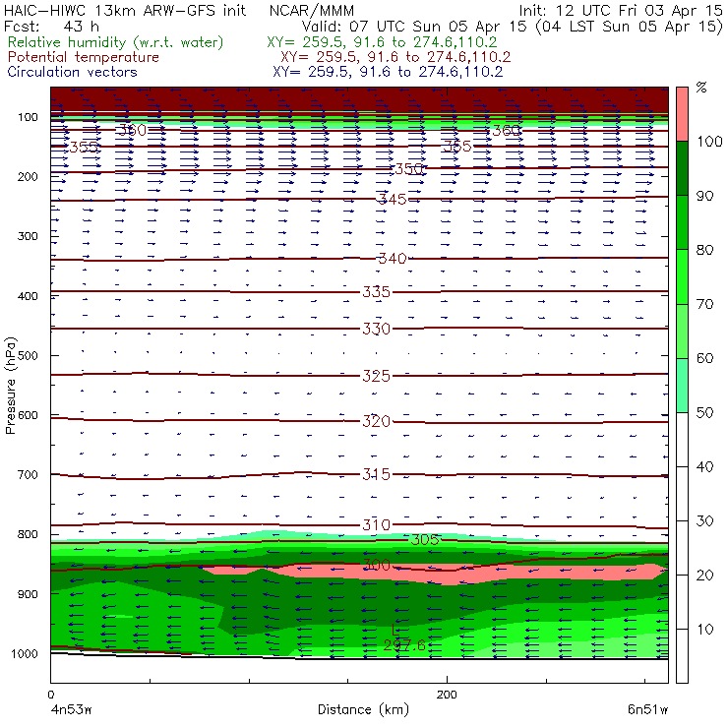Image resolution: width=728 pixels, height=728 pixels.
Task: Click the '900' pressure axis label
Action: (28, 594)
